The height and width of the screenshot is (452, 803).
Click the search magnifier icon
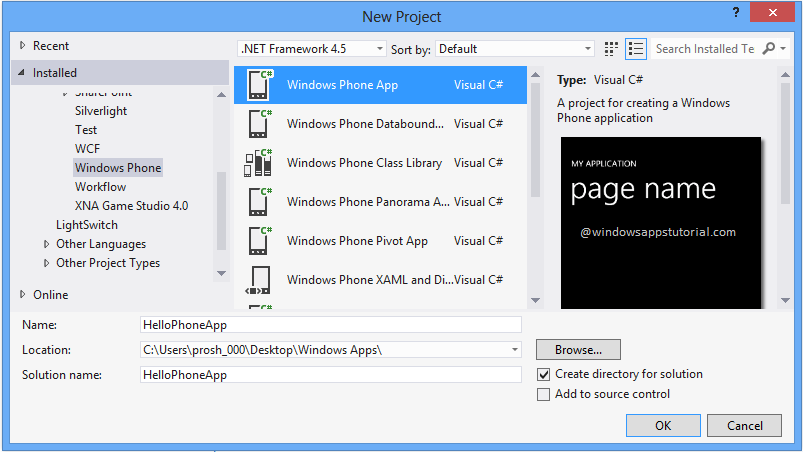click(768, 49)
